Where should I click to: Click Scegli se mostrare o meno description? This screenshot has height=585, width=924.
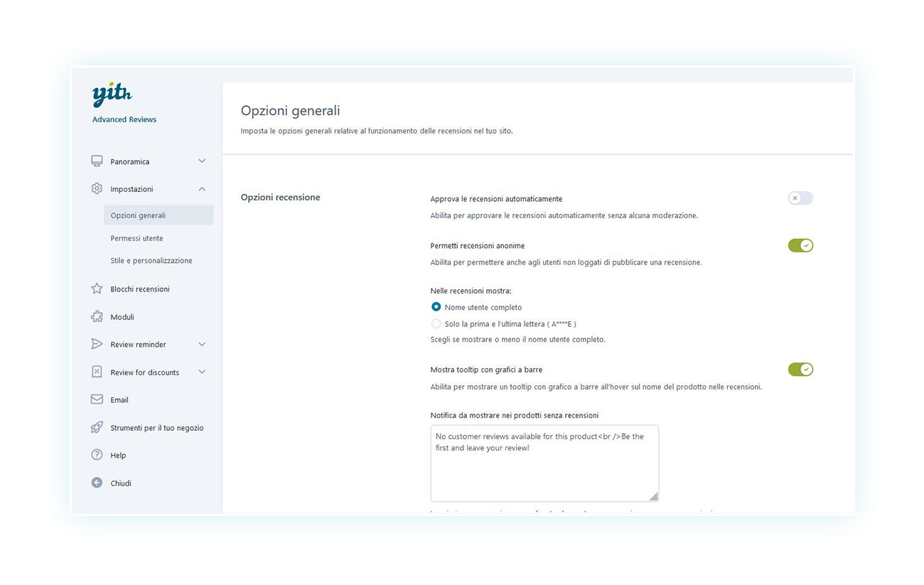(x=518, y=340)
